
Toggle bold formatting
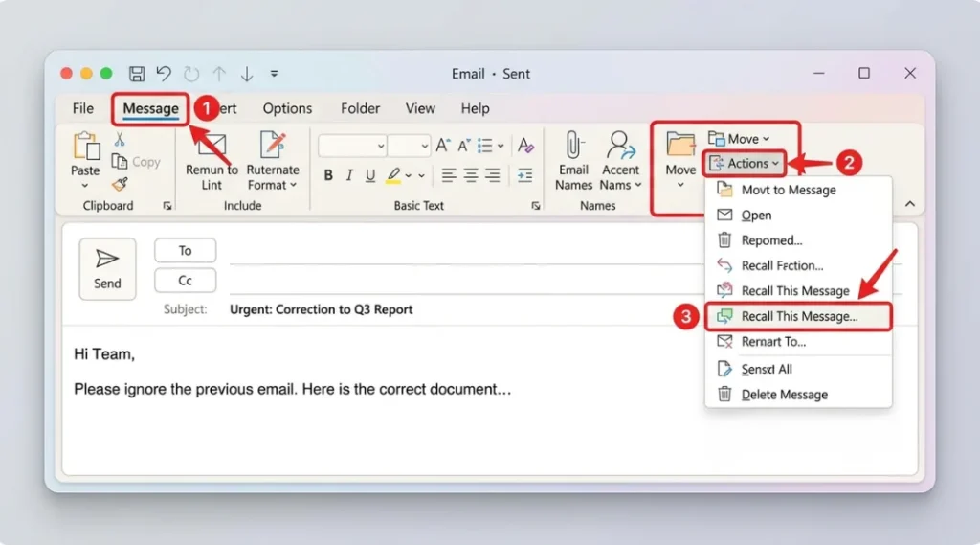click(328, 176)
